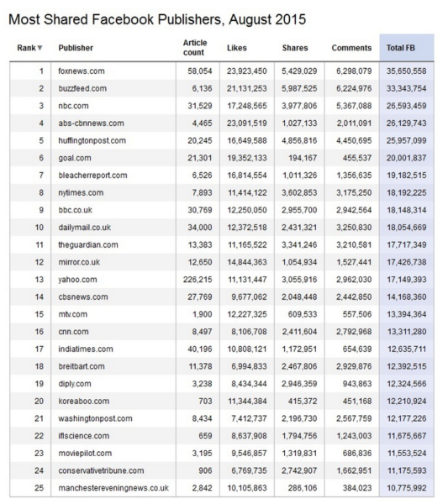Image resolution: width=448 pixels, height=504 pixels.
Task: Select mtv.com publisher name
Action: (x=72, y=314)
